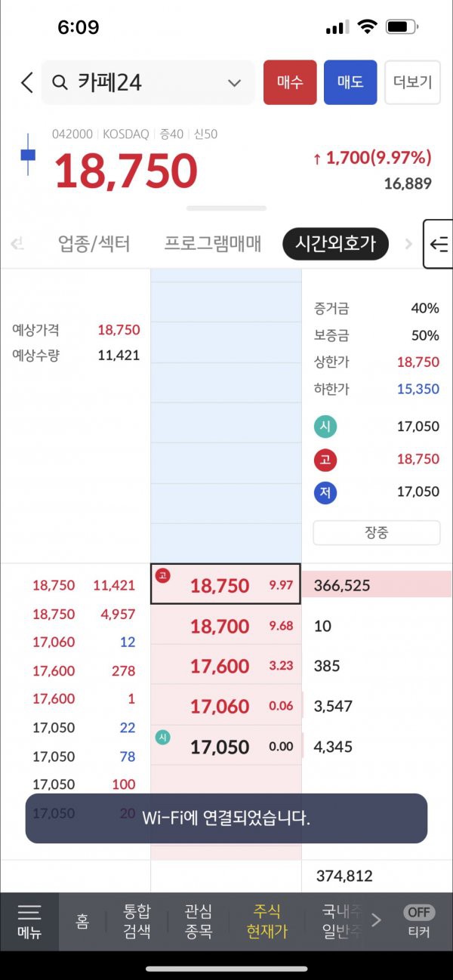
Task: Open the candlestick chart icon
Action: pos(28,155)
